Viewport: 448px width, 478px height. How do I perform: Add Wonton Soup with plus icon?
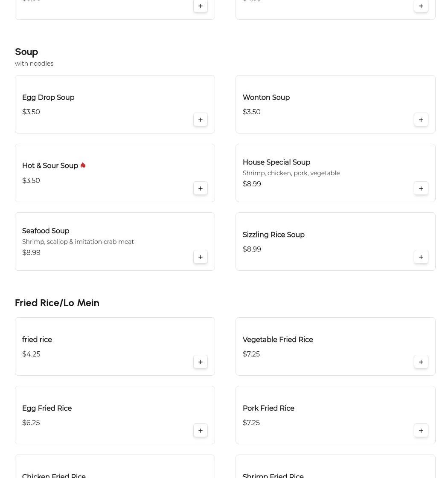(x=421, y=120)
